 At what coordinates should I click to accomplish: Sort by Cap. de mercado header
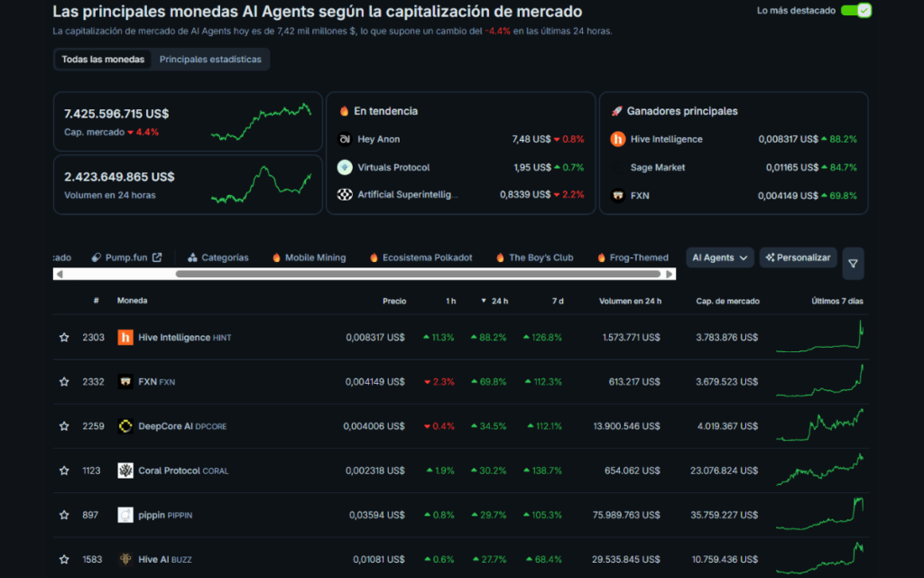(727, 301)
